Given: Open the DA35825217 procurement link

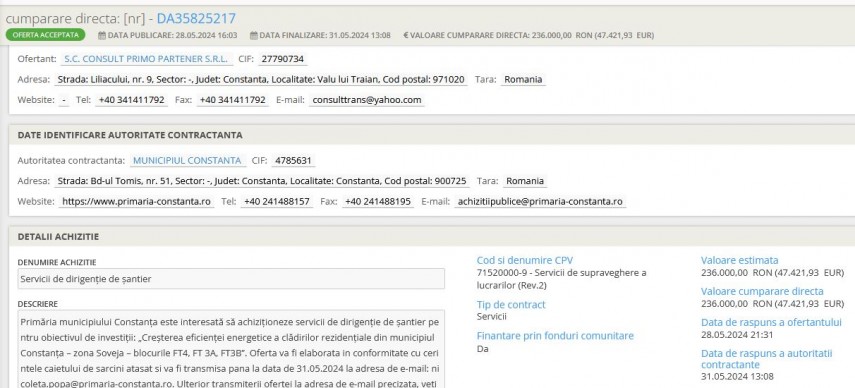Looking at the screenshot, I should point(196,19).
